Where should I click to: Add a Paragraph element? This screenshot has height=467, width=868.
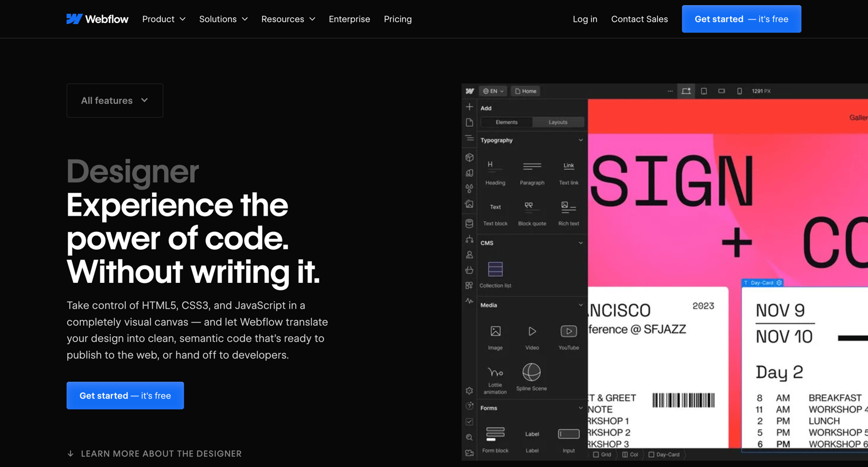[x=532, y=173]
